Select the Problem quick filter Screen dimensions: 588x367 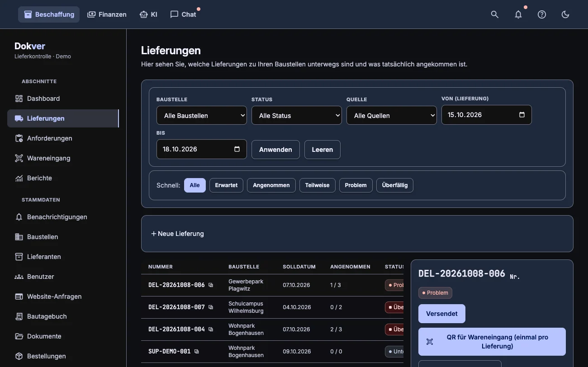click(356, 185)
